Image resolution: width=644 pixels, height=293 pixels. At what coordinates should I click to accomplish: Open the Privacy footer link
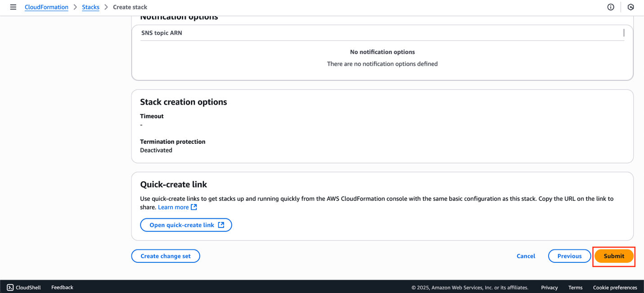tap(549, 288)
